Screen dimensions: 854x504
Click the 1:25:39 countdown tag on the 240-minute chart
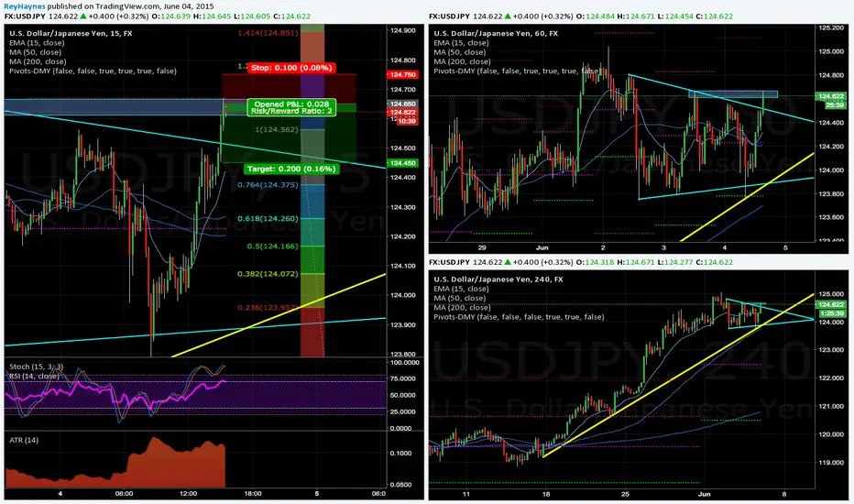[832, 313]
